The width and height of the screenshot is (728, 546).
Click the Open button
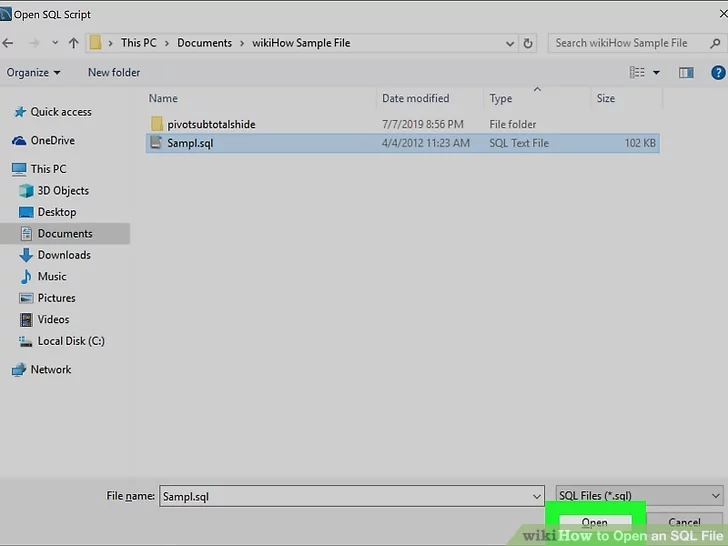(x=594, y=522)
